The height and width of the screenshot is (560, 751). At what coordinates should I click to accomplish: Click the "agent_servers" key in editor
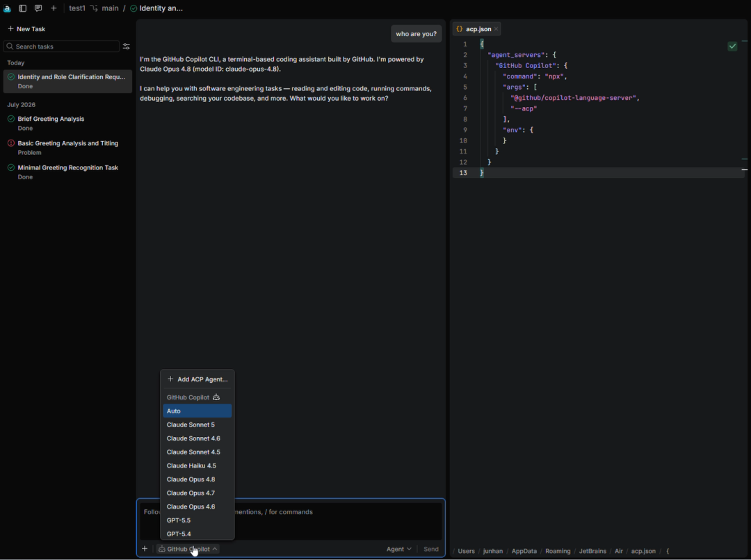[516, 55]
